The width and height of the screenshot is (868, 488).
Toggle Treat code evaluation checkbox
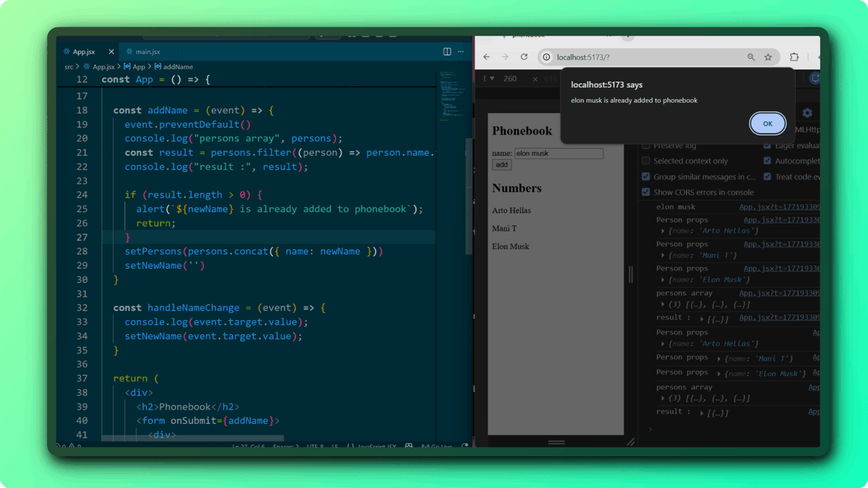[x=767, y=176]
